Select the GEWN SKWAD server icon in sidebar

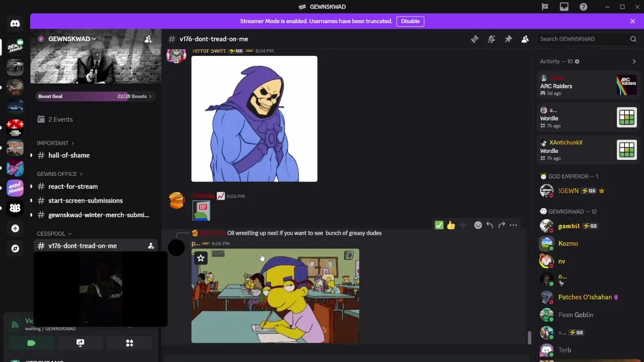(15, 46)
